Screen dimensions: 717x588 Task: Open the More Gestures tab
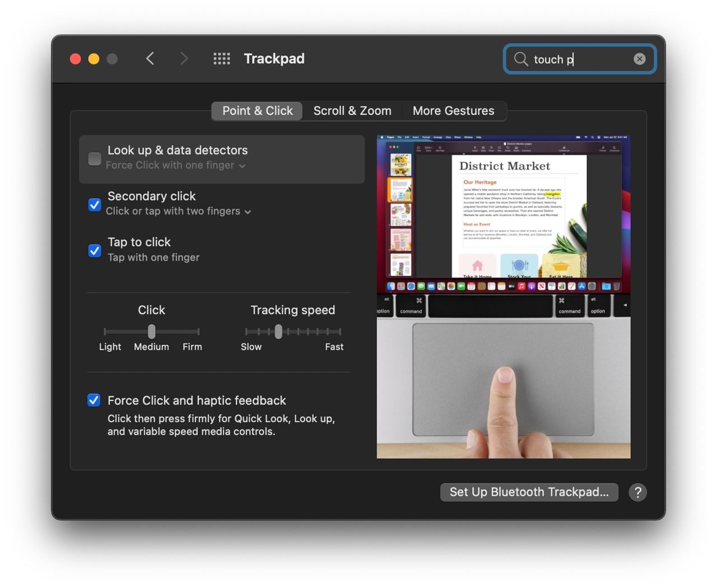pyautogui.click(x=454, y=111)
